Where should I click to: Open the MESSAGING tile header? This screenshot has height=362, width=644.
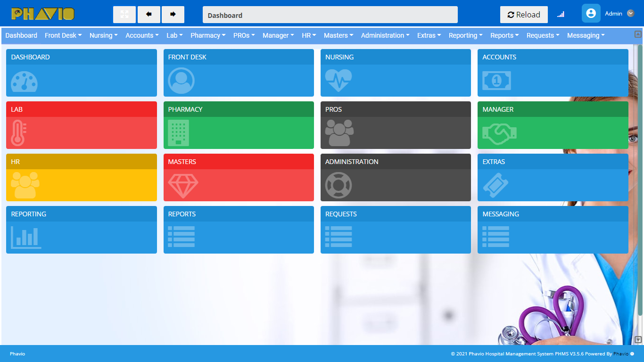point(553,214)
